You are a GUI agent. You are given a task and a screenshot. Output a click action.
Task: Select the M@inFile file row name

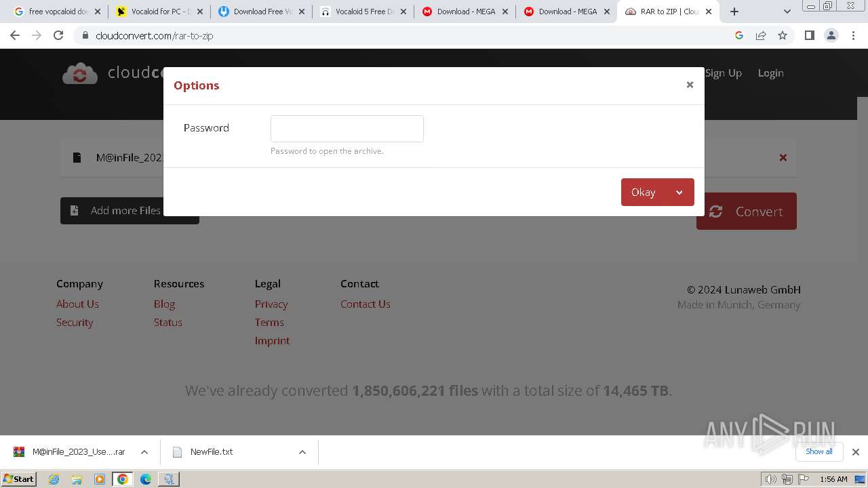tap(130, 157)
